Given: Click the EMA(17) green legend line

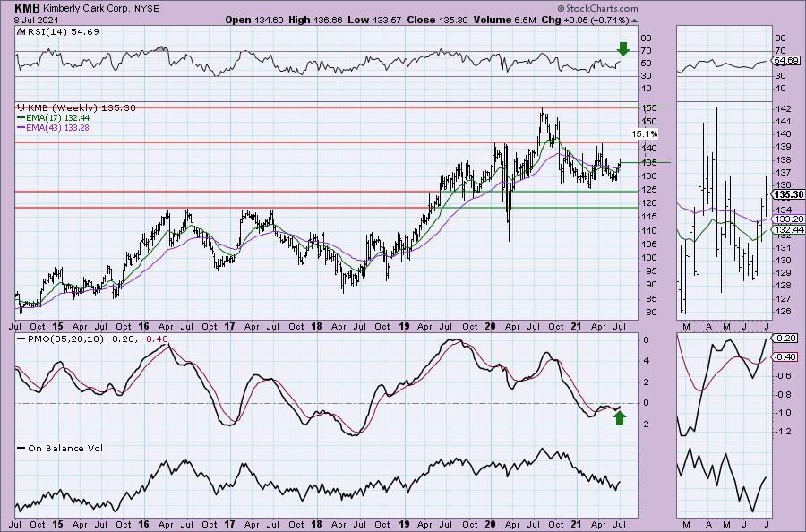Looking at the screenshot, I should (x=21, y=117).
